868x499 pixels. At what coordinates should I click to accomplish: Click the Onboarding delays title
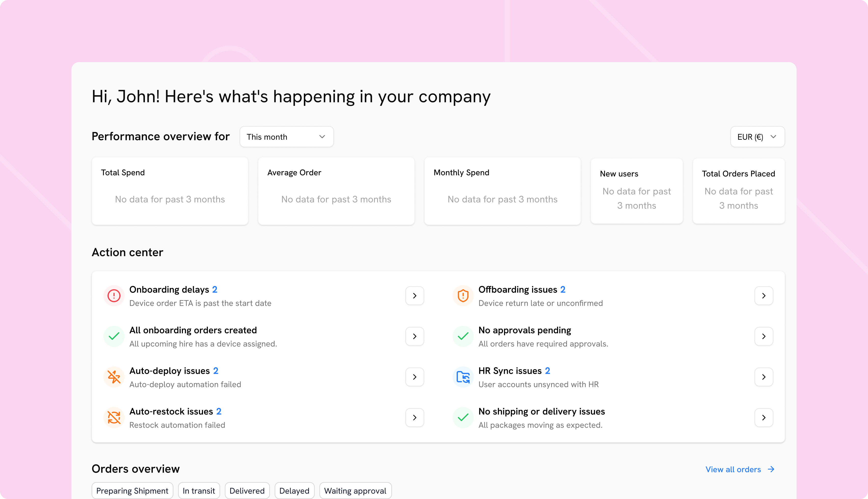169,290
